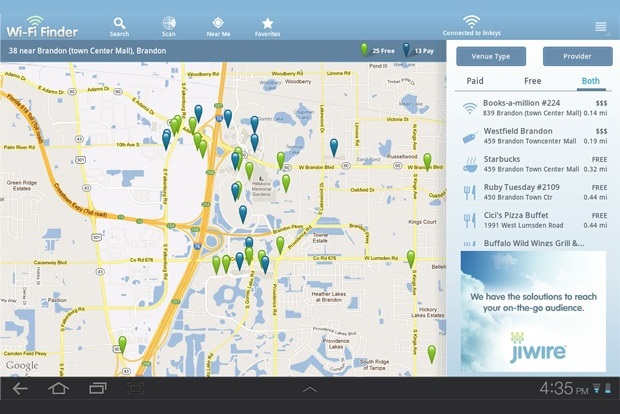Tap the Connected to linksys Wi-Fi icon
Image resolution: width=620 pixels, height=414 pixels.
[x=471, y=24]
